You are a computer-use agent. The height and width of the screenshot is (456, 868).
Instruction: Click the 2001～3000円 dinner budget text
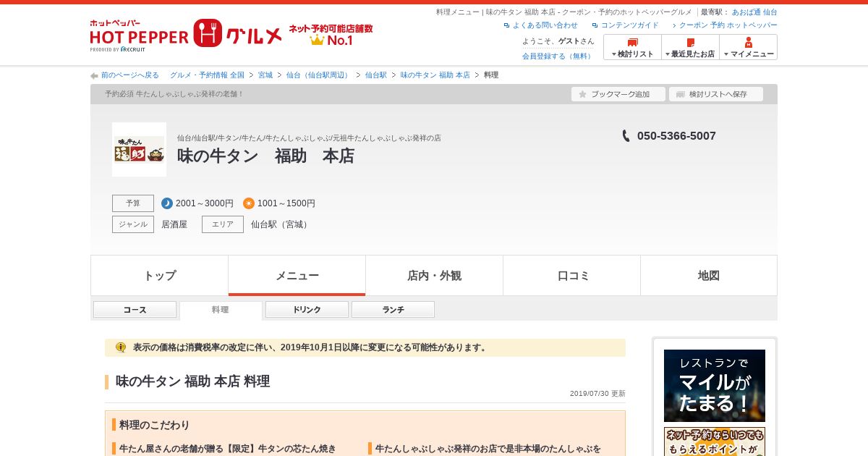(x=205, y=203)
